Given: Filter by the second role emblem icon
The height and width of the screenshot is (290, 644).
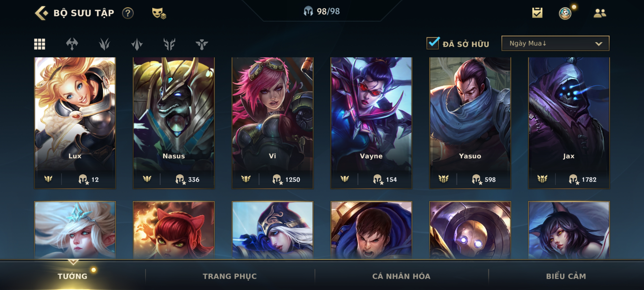Looking at the screenshot, I should click(x=104, y=44).
